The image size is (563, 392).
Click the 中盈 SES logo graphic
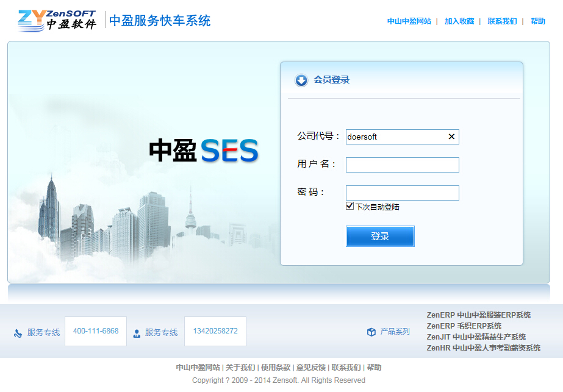point(204,151)
